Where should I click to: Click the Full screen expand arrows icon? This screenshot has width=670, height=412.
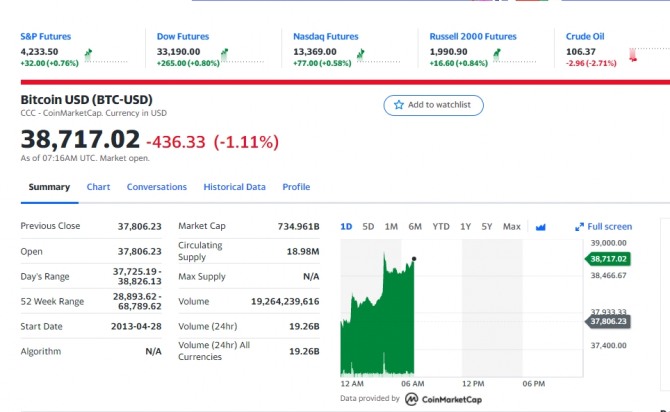pyautogui.click(x=580, y=227)
